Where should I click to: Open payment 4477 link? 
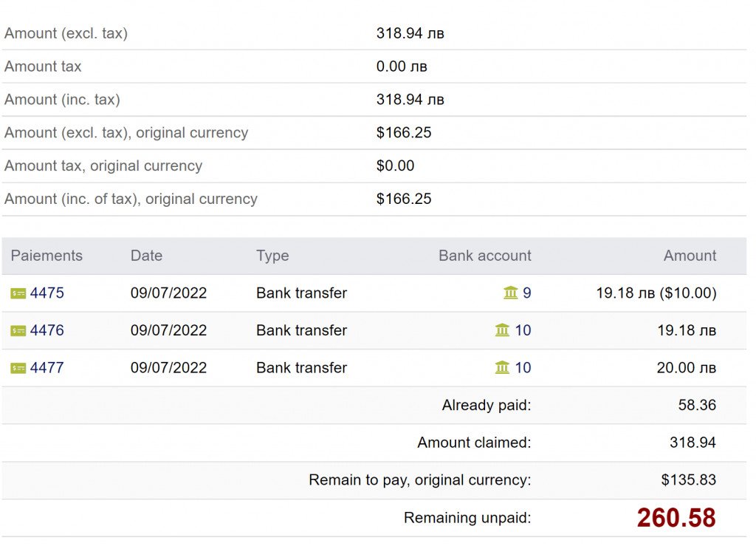tap(47, 368)
